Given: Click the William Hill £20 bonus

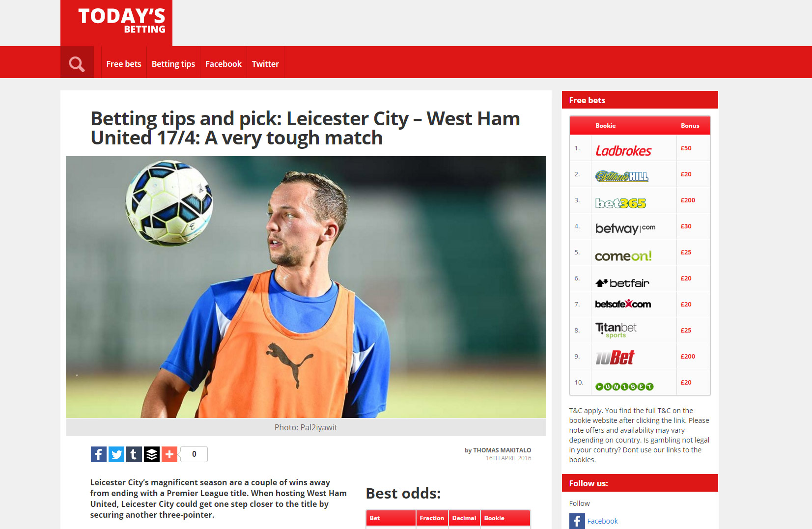Looking at the screenshot, I should tap(686, 174).
